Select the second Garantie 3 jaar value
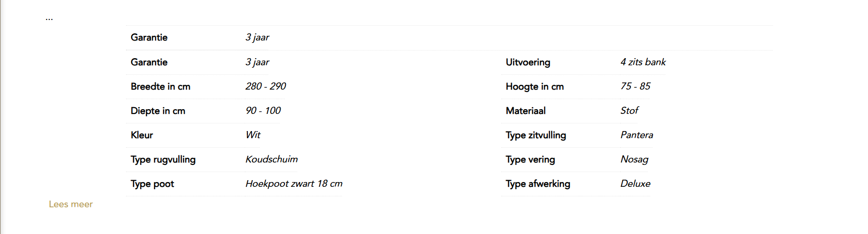The image size is (868, 234). [257, 62]
